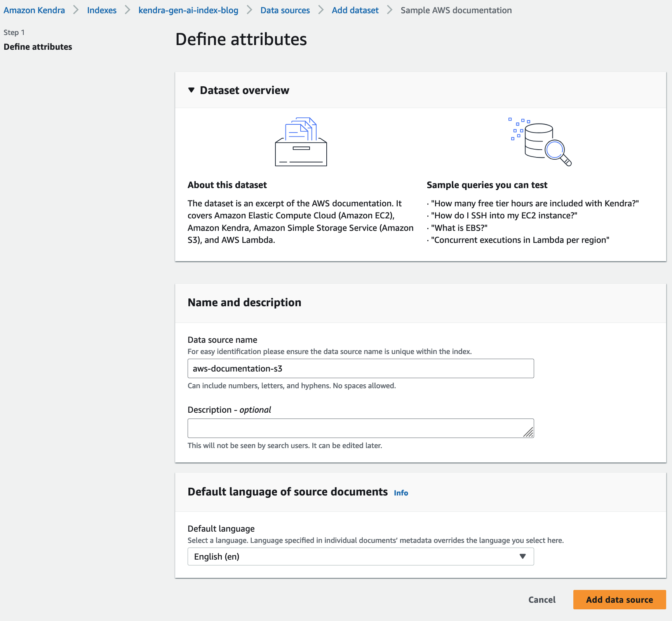Grab the Description textarea resize handle
The image size is (672, 621).
[528, 432]
